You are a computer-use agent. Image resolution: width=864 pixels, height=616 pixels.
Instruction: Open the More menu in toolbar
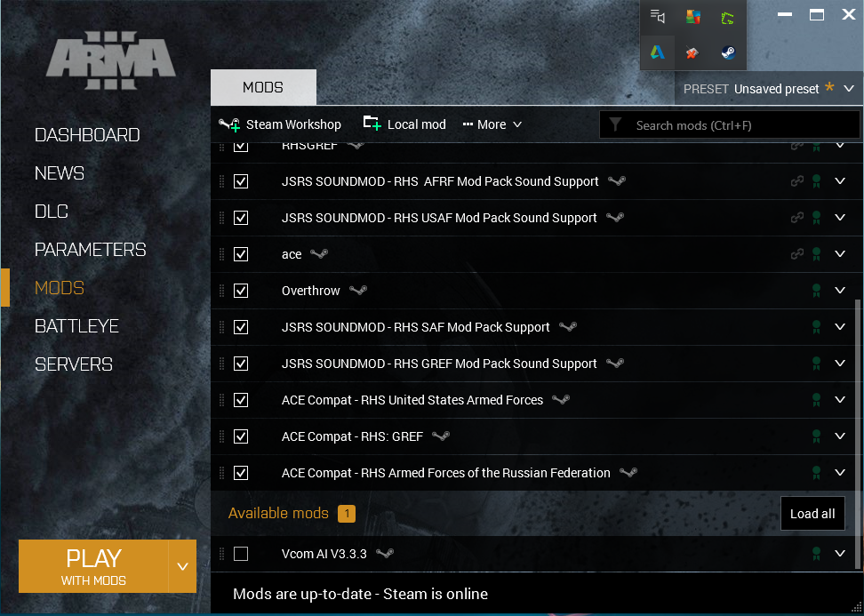pos(492,124)
